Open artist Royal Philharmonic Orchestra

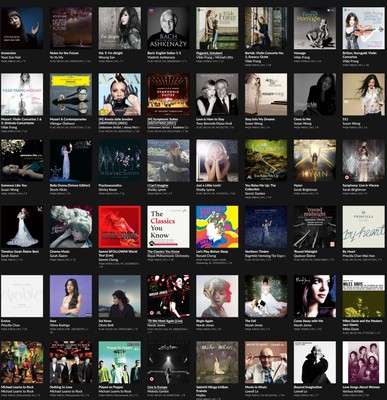point(167,256)
